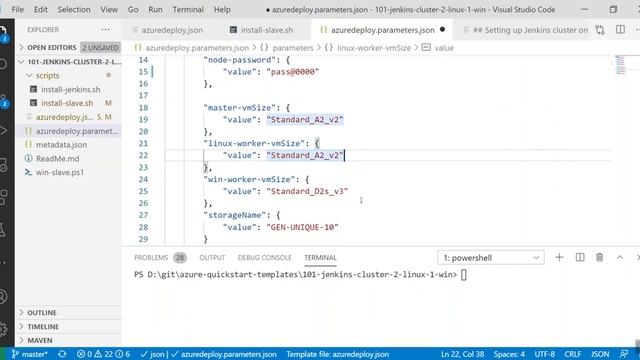Click the "GEN-UNIQUE-10" value on line 28
Screen dimensions: 640x360
point(302,227)
